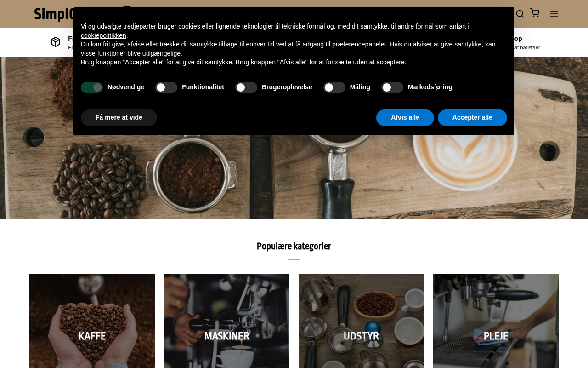Open the search magnifier icon

point(520,14)
